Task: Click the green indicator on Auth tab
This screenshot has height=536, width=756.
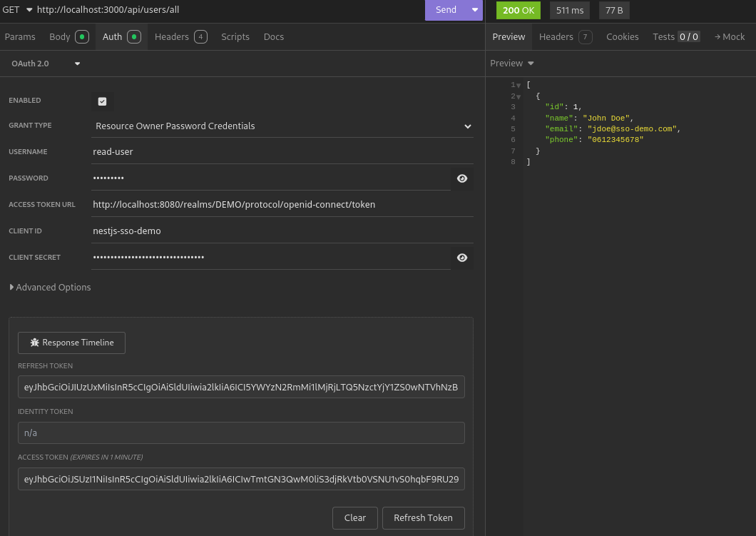Action: coord(134,36)
